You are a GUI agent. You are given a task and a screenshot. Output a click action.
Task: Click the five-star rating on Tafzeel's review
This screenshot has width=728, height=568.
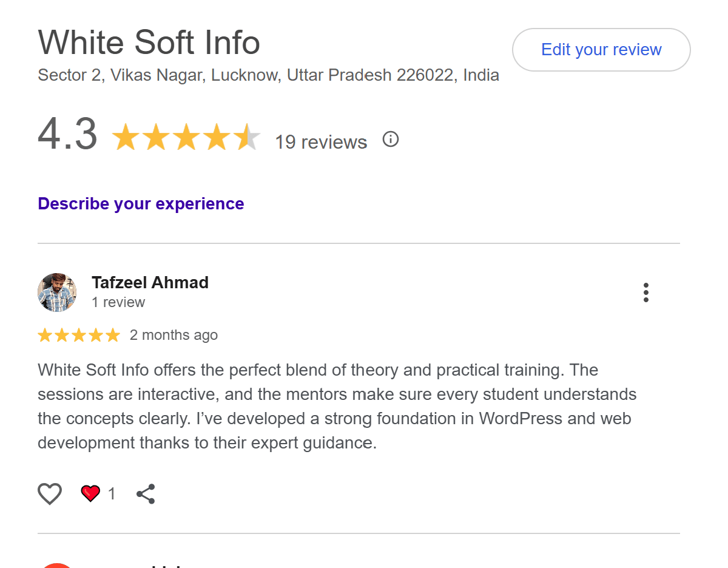79,336
